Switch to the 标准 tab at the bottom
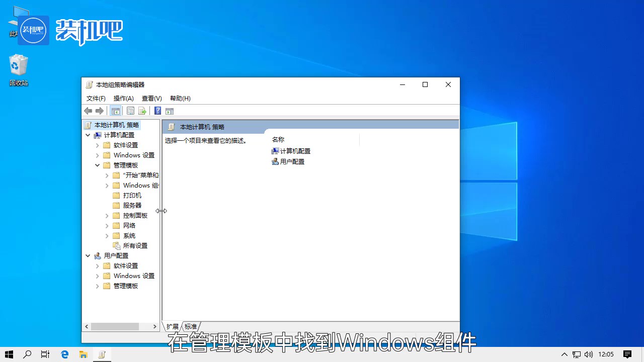The image size is (644, 362). tap(190, 326)
